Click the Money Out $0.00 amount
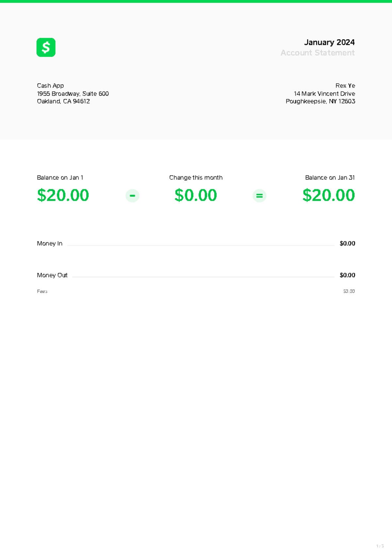The width and height of the screenshot is (392, 554). [347, 275]
